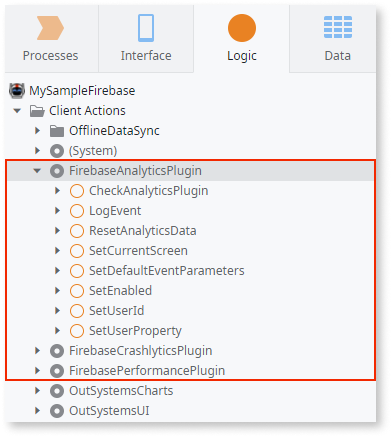Collapse the Client Actions folder
This screenshot has width=391, height=437.
tap(17, 111)
